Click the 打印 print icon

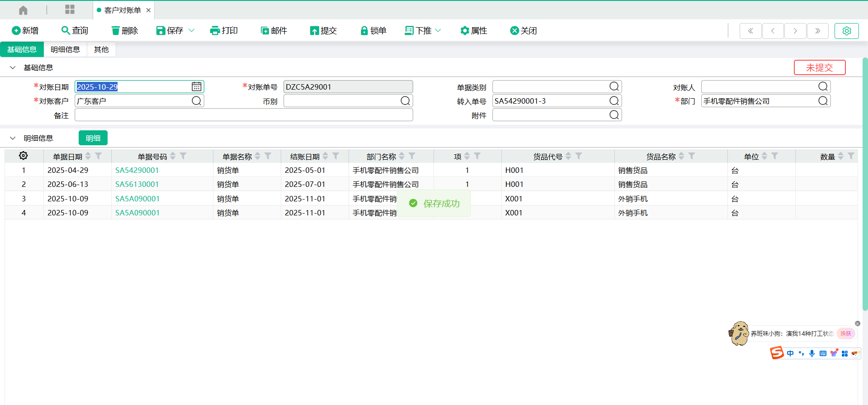[x=215, y=31]
